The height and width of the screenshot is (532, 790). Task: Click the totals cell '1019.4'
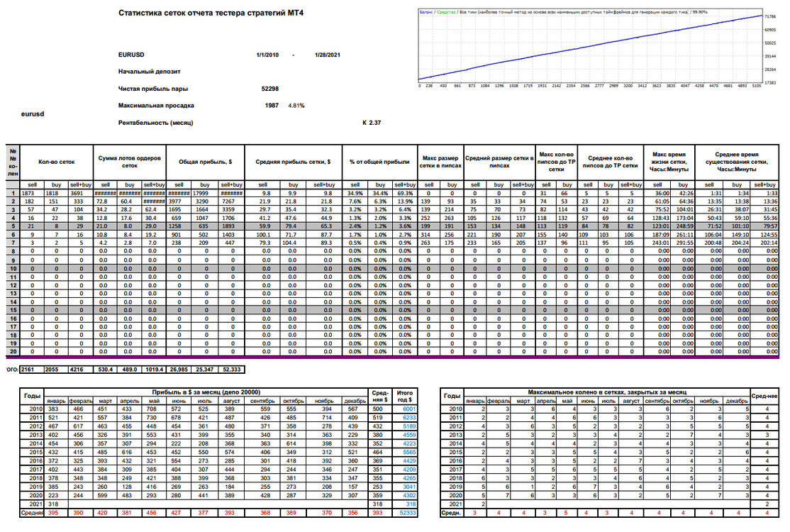(154, 370)
